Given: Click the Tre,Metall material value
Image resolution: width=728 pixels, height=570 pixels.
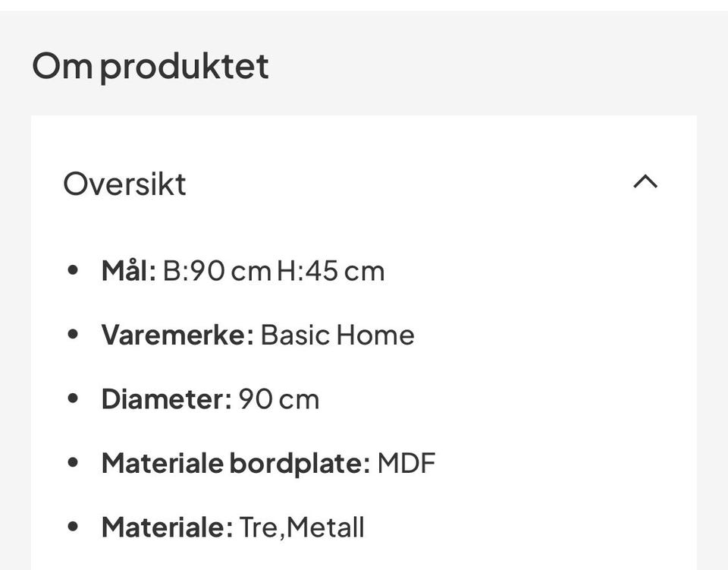Looking at the screenshot, I should click(302, 527).
